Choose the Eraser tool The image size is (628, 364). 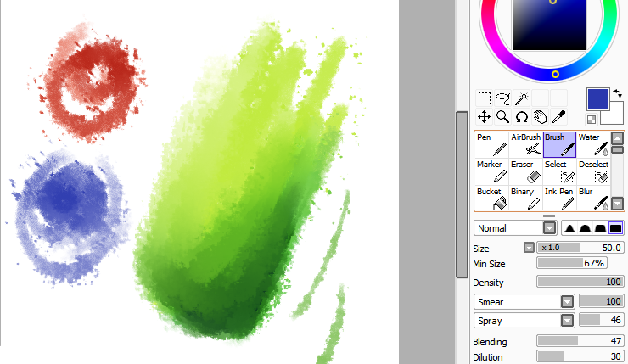coord(525,171)
